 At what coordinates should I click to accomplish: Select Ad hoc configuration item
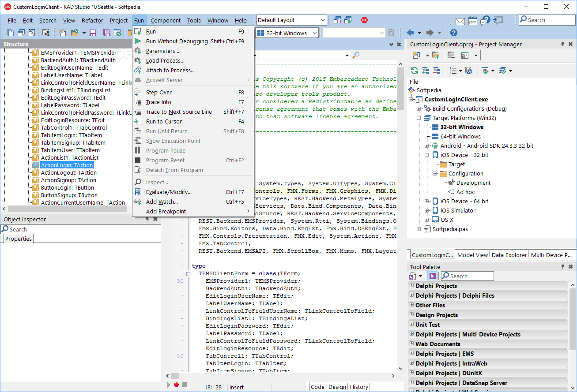465,192
